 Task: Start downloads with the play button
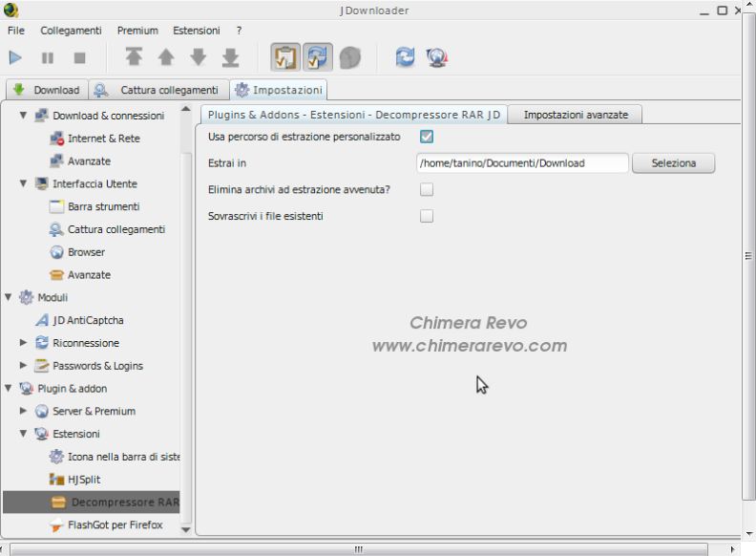(x=15, y=58)
